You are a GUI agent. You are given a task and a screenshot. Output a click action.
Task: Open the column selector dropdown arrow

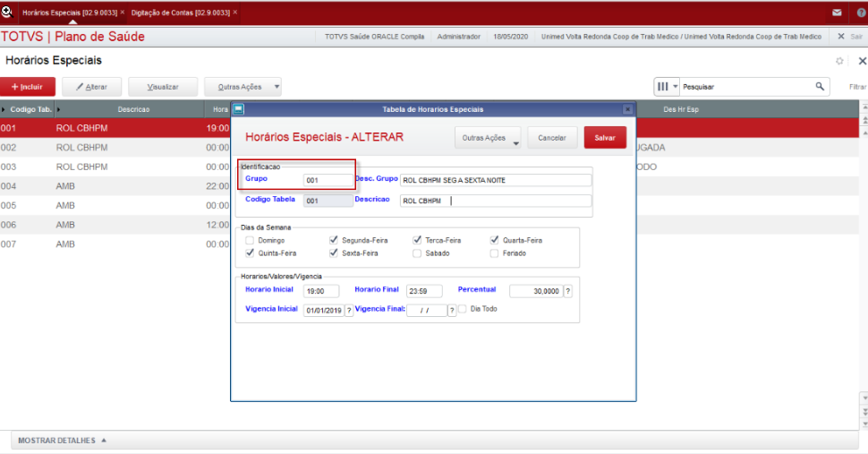pyautogui.click(x=675, y=86)
